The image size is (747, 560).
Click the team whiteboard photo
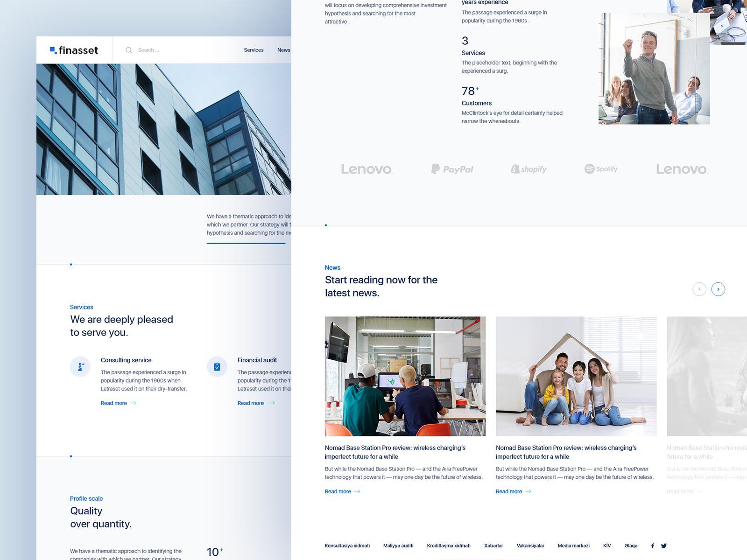tap(654, 69)
